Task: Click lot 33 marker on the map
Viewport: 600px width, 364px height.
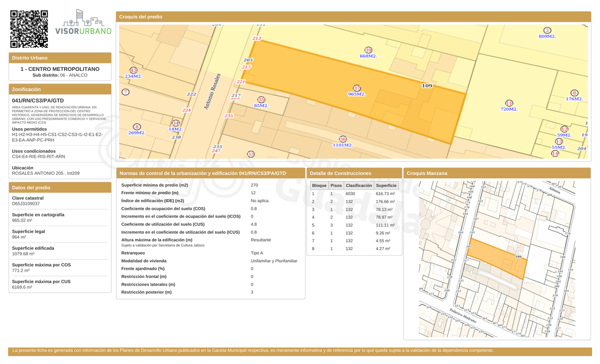Action: 251,154
